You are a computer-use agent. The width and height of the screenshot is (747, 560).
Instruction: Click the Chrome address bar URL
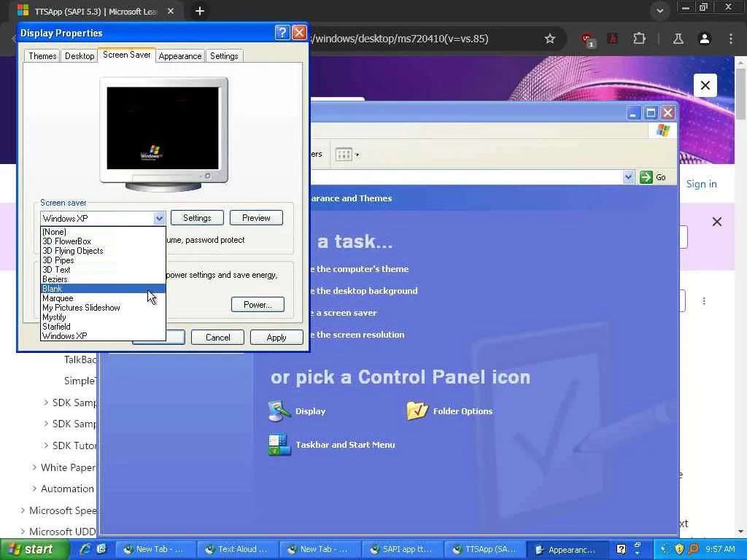click(400, 39)
